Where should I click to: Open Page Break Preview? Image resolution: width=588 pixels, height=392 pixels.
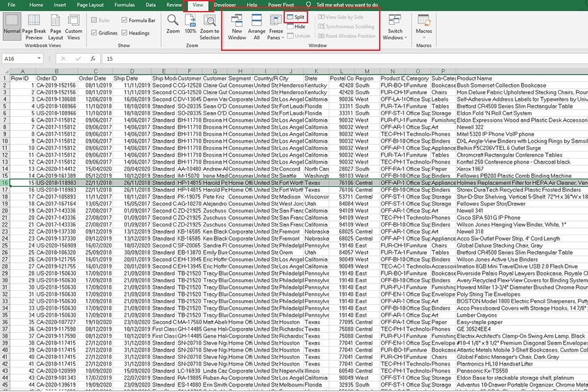[34, 27]
